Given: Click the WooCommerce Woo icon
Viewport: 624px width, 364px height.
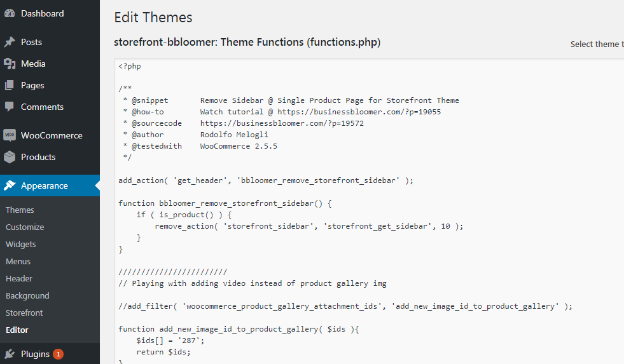Looking at the screenshot, I should (x=10, y=135).
